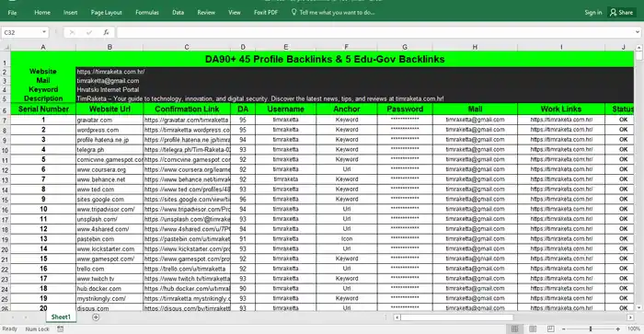This screenshot has height=334, width=644.
Task: Click the pastebin.com website cell
Action: [x=109, y=239]
